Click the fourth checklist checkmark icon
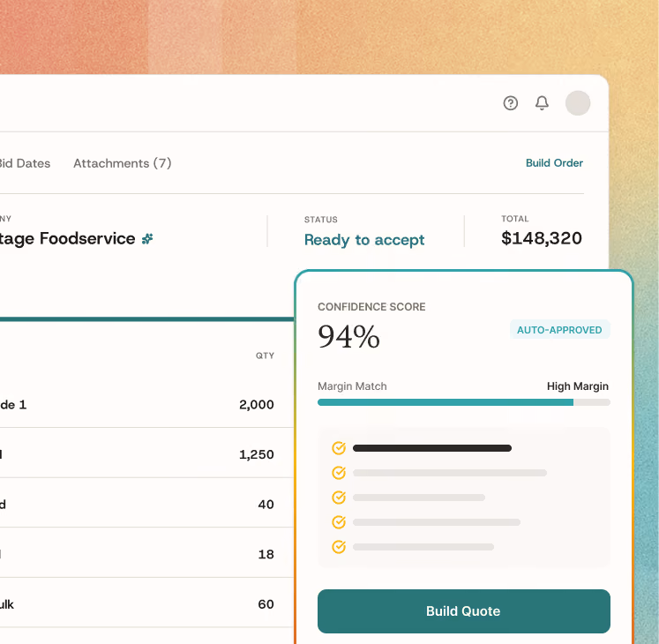 pos(339,522)
